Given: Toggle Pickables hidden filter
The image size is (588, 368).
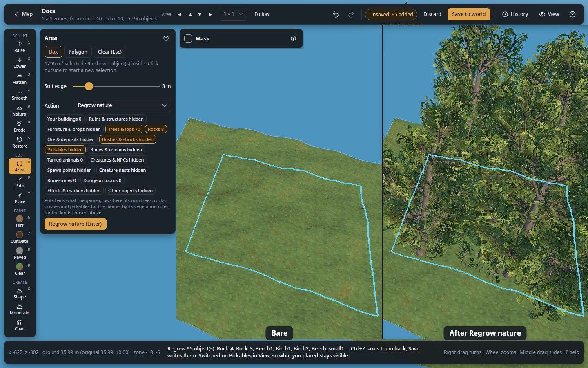Looking at the screenshot, I should tap(65, 150).
